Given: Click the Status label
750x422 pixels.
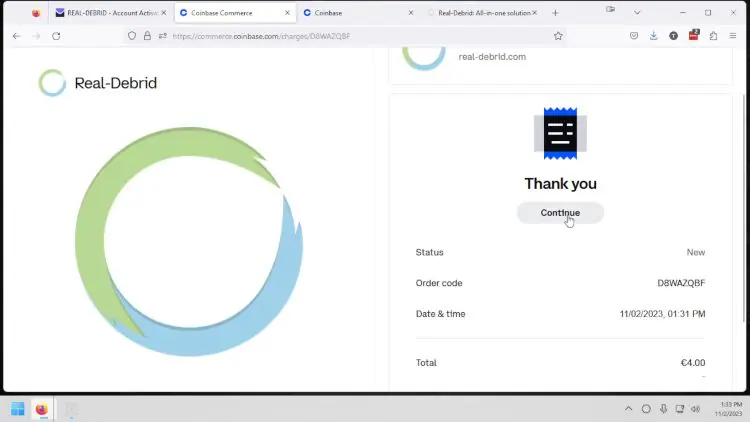Looking at the screenshot, I should (x=430, y=252).
